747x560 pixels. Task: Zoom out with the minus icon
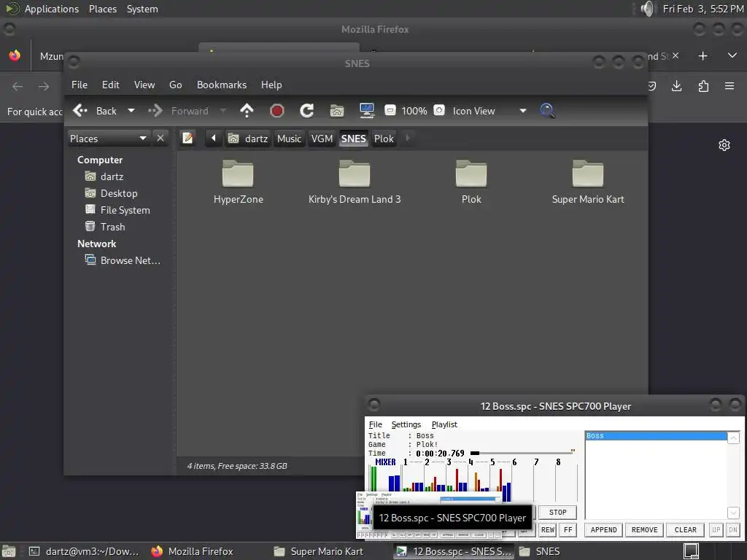click(x=390, y=111)
